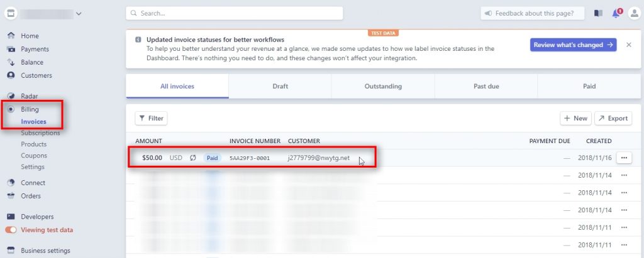Create a New invoice
Image resolution: width=644 pixels, height=258 pixels.
click(x=575, y=118)
